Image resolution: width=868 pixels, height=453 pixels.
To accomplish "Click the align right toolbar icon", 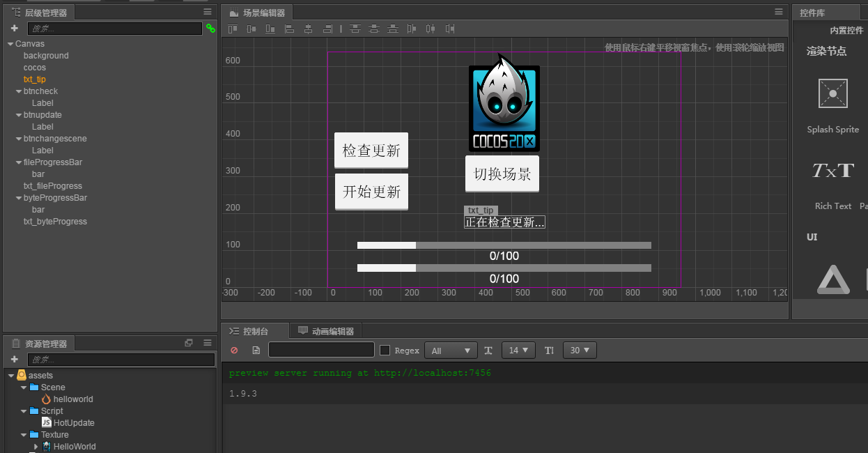I will pos(327,29).
